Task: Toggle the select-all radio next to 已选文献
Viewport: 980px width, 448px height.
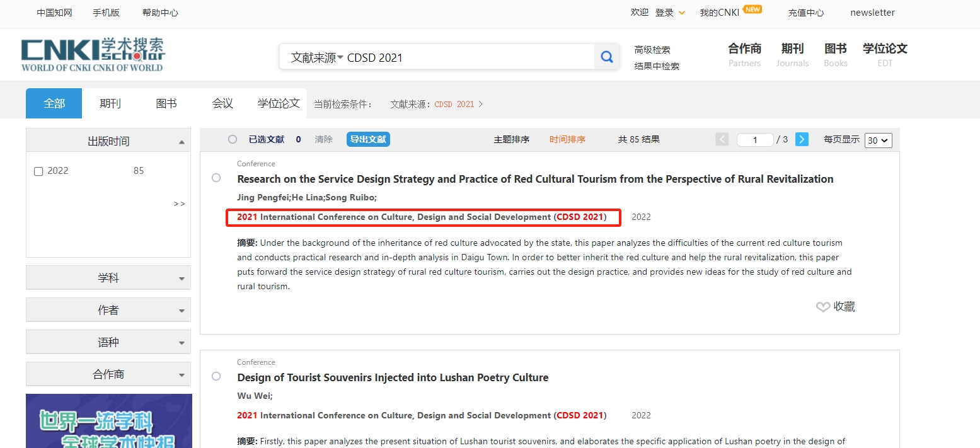Action: (x=233, y=139)
